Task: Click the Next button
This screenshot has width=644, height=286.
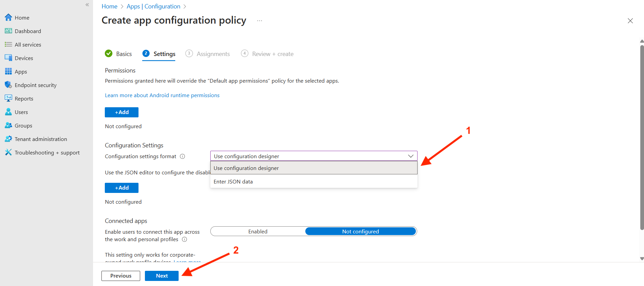Action: coord(162,276)
